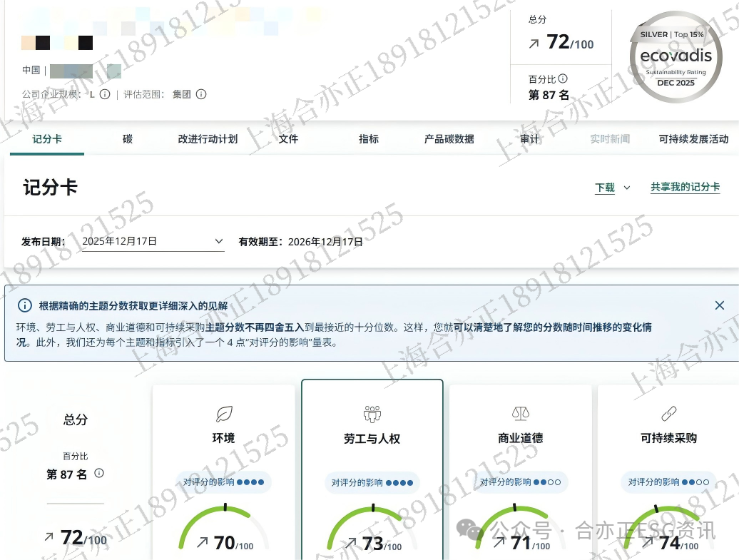Select the 环境 leaf icon

click(223, 413)
